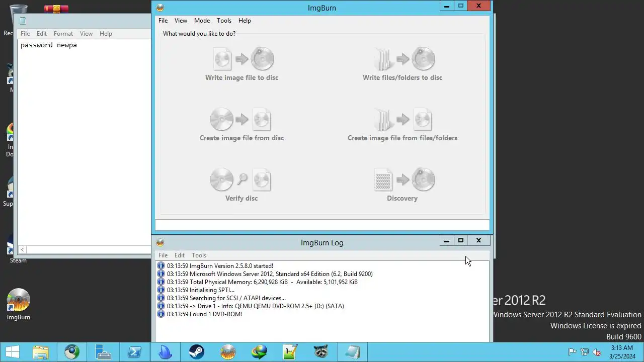Click info icon beside 'Initialising SPTI...' log line
This screenshot has width=644, height=362.
pyautogui.click(x=161, y=290)
